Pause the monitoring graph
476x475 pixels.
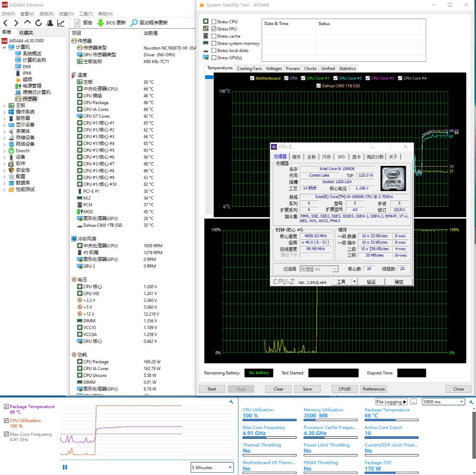65,467
